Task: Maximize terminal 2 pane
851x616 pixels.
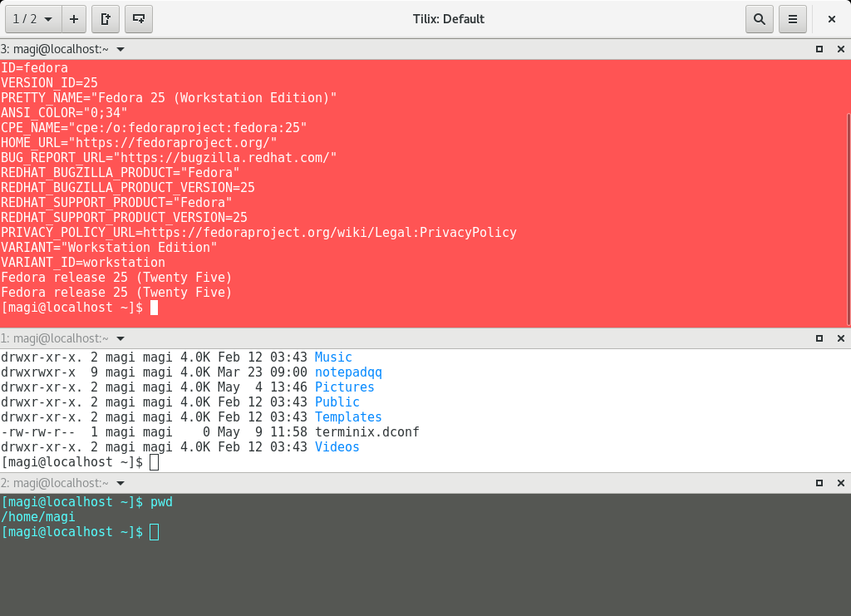Action: (x=819, y=483)
